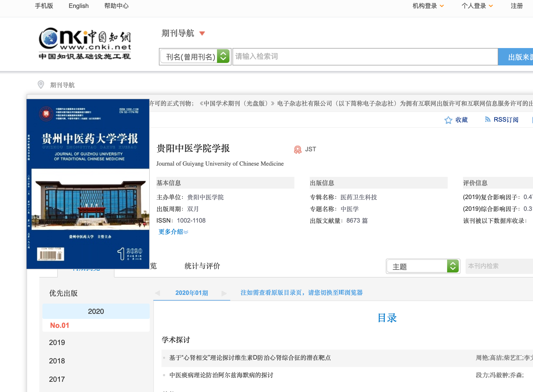533x392 pixels.
Task: Click the journal title 贵阳中医学院学报
Action: click(193, 148)
